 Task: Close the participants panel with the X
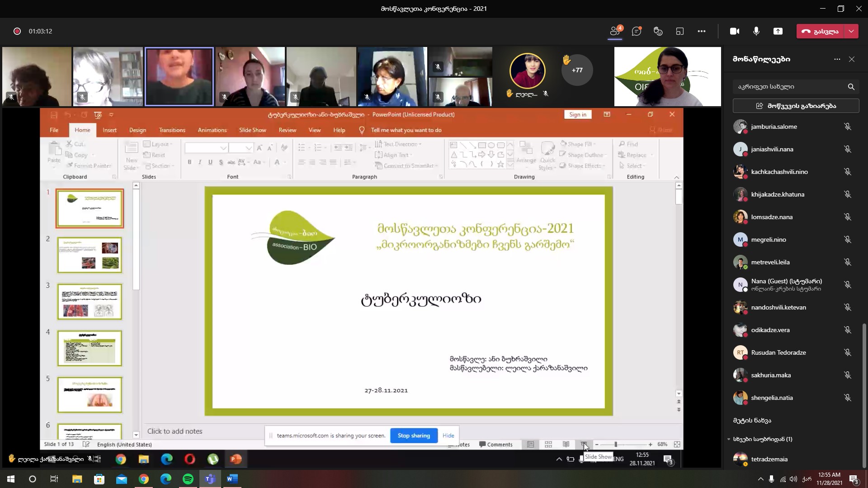point(852,59)
